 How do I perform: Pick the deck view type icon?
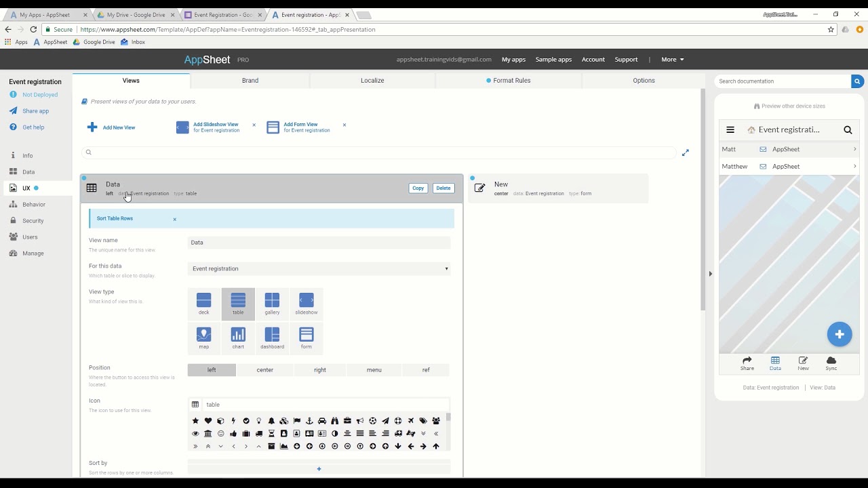pyautogui.click(x=203, y=301)
